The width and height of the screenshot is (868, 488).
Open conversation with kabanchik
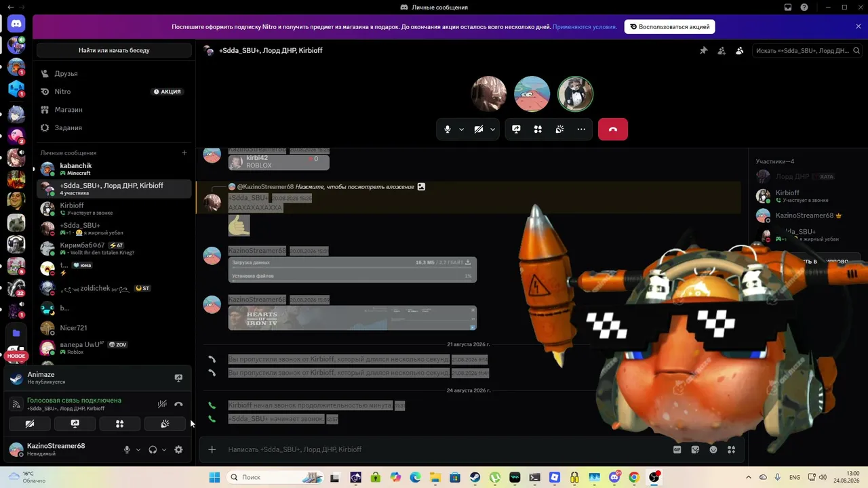(x=114, y=169)
